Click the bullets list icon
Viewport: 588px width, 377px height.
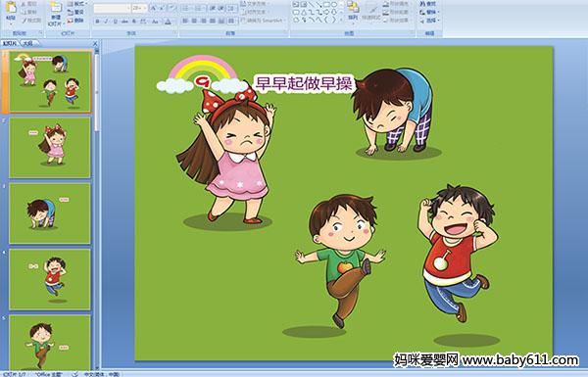(186, 8)
